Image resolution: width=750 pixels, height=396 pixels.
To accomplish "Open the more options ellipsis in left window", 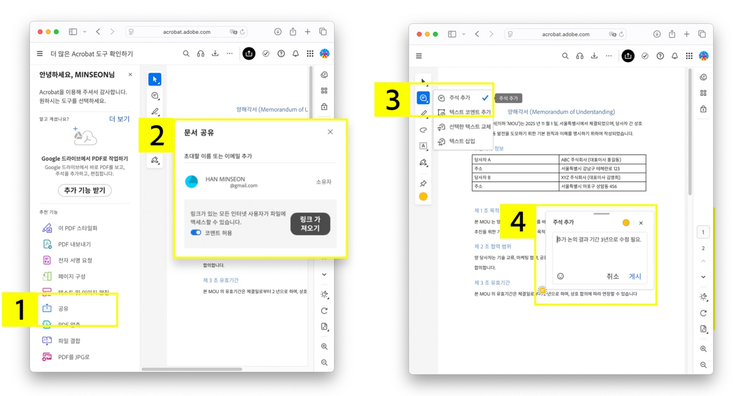I will (230, 54).
